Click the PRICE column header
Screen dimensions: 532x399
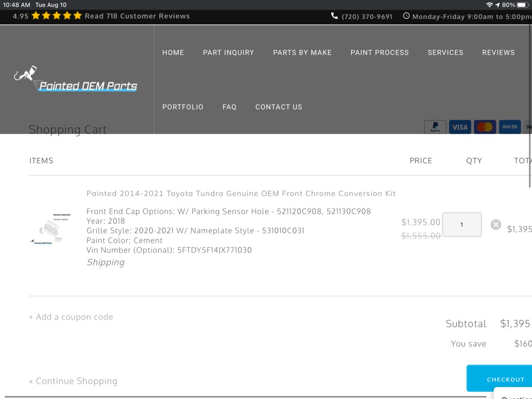pyautogui.click(x=421, y=161)
